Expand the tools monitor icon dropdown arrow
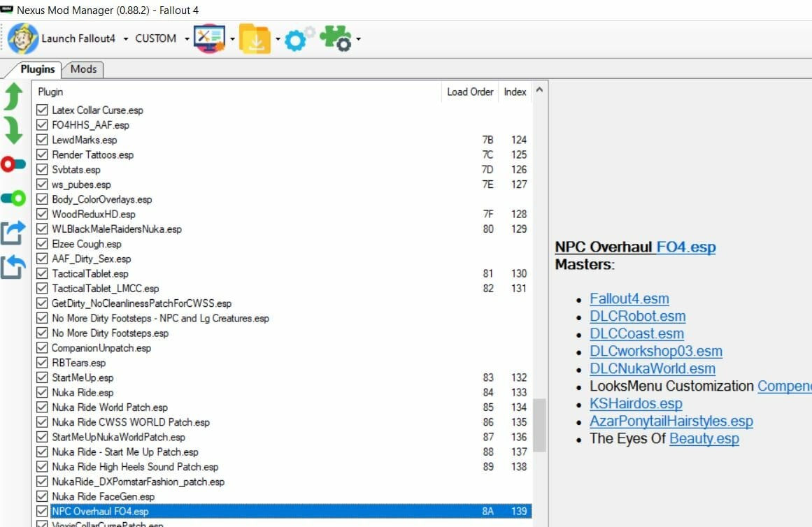812x527 pixels. click(232, 39)
